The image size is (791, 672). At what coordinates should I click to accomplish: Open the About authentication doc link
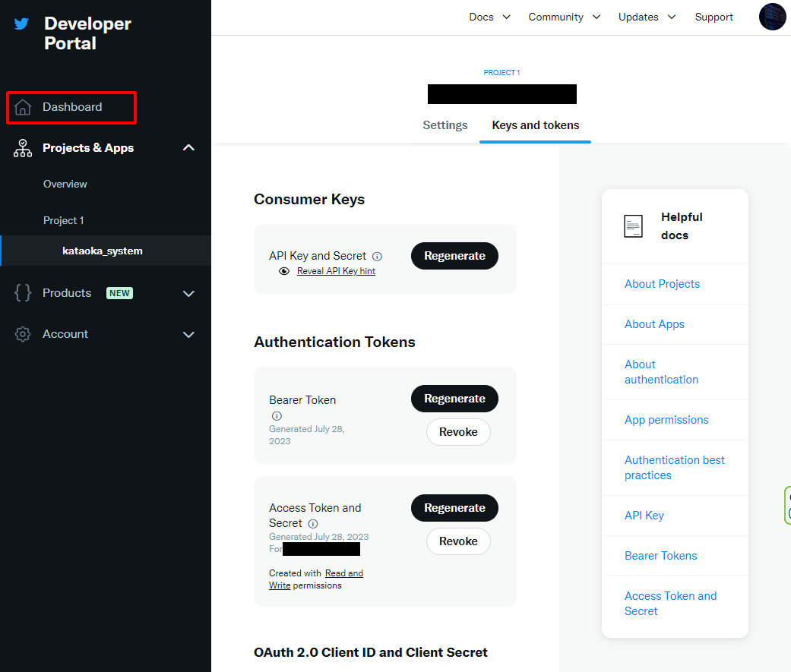[661, 372]
